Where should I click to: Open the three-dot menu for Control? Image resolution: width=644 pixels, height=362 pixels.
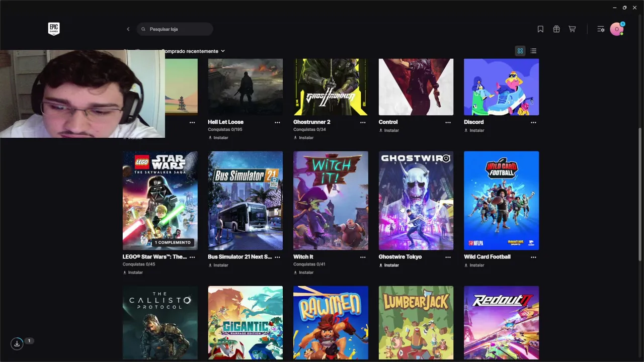pos(448,122)
